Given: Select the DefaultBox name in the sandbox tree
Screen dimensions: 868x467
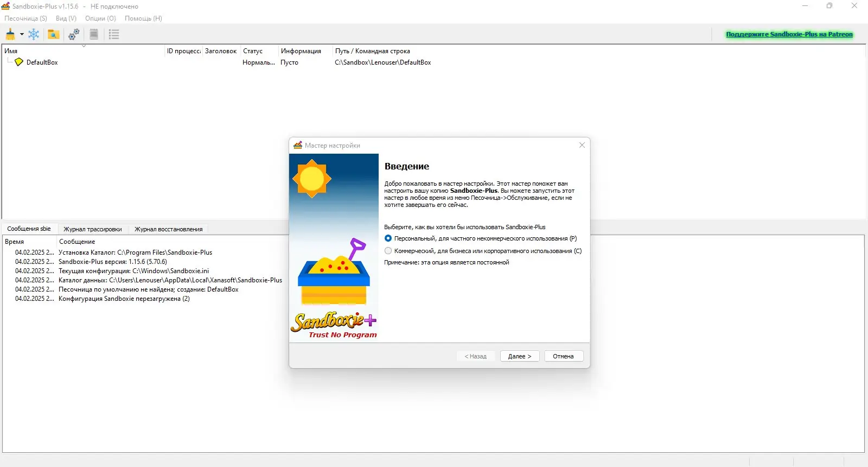Looking at the screenshot, I should point(42,62).
